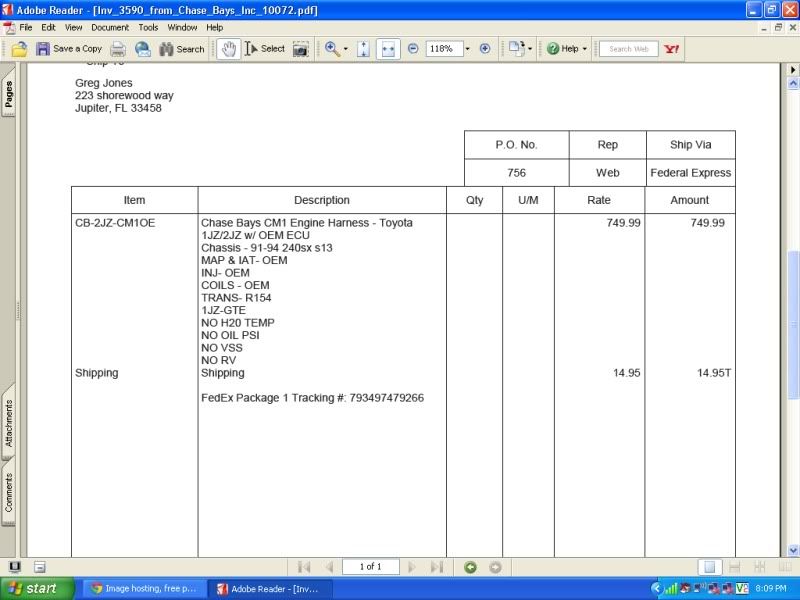The height and width of the screenshot is (600, 800).
Task: Click the Save a Copy button
Action: (x=69, y=49)
